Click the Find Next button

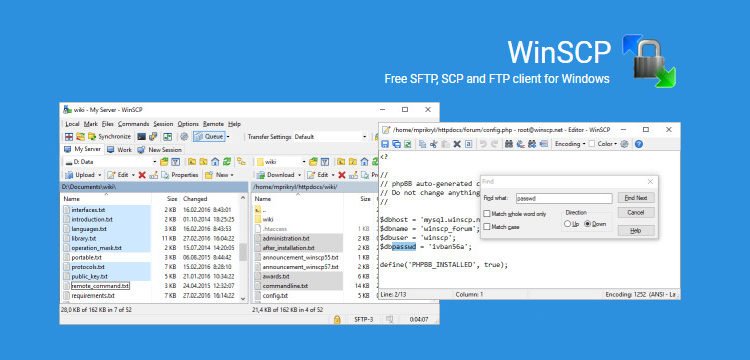[x=636, y=198]
